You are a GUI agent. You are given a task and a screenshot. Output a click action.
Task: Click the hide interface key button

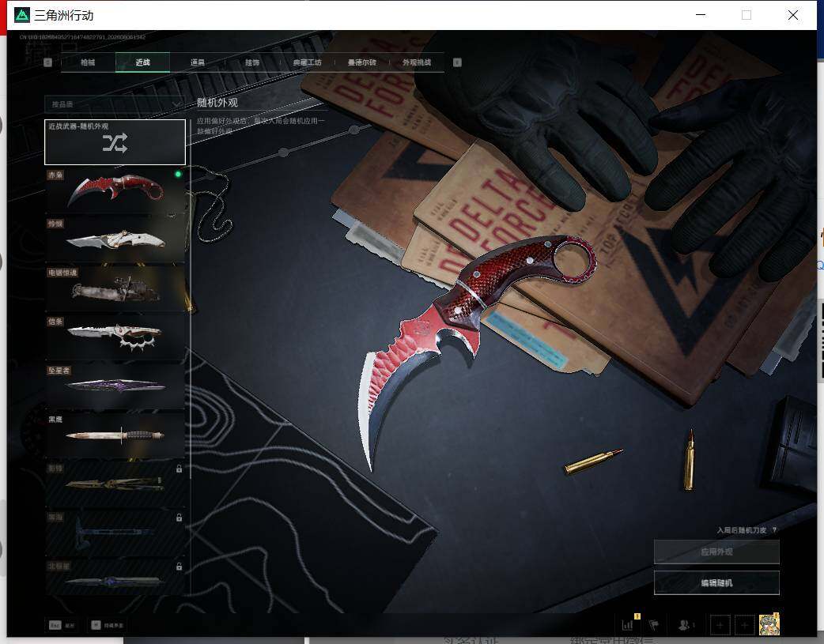108,625
